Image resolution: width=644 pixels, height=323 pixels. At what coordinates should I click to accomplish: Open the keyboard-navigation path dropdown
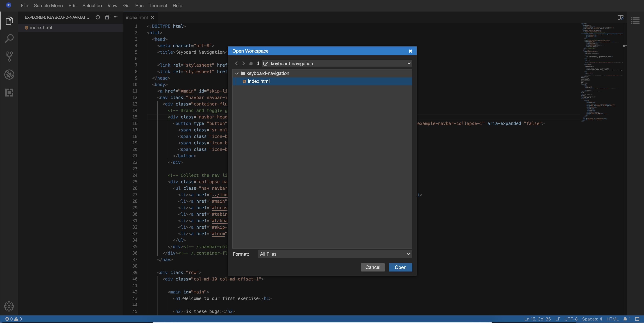tap(408, 63)
